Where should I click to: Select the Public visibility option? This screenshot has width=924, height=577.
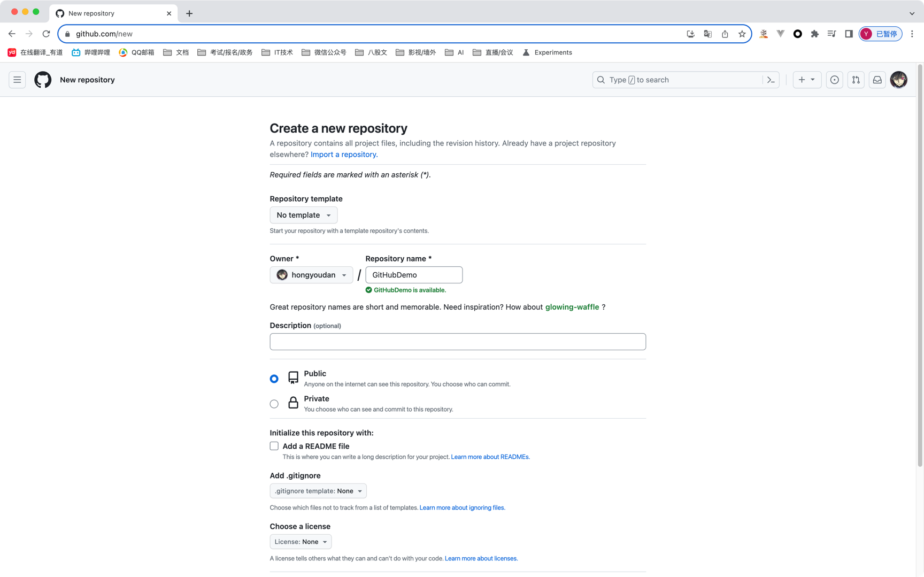point(274,379)
